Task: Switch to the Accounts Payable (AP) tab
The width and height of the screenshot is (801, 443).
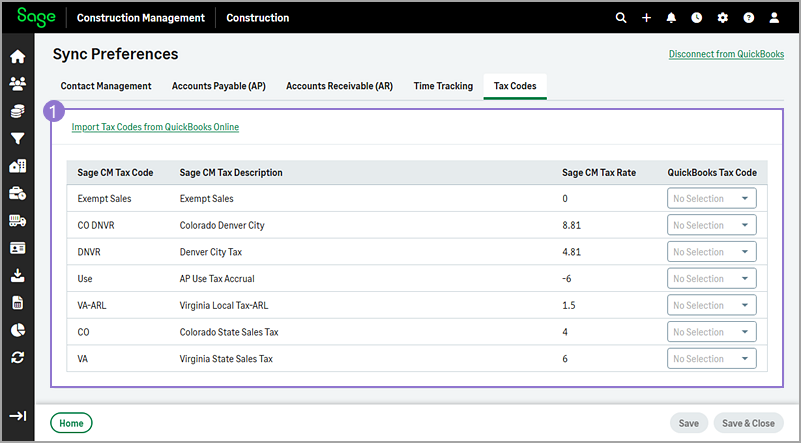Action: point(218,86)
